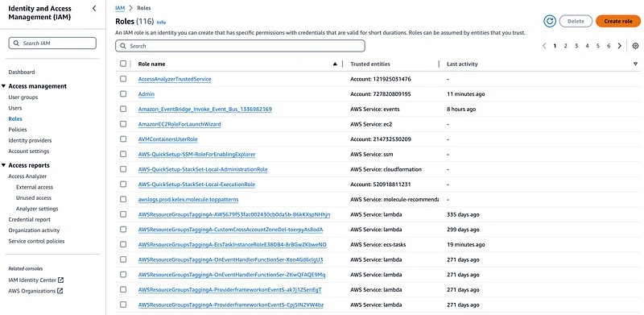This screenshot has height=315, width=644.
Task: Go to next page of roles
Action: coord(619,46)
